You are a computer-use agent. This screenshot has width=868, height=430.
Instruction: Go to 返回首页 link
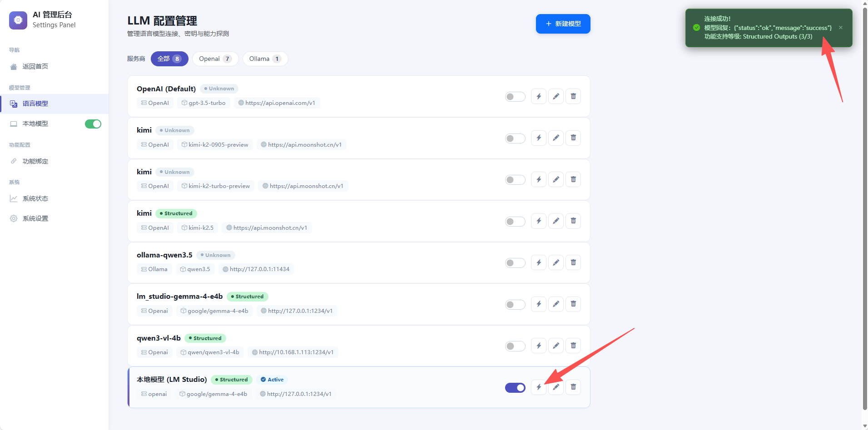pyautogui.click(x=35, y=66)
